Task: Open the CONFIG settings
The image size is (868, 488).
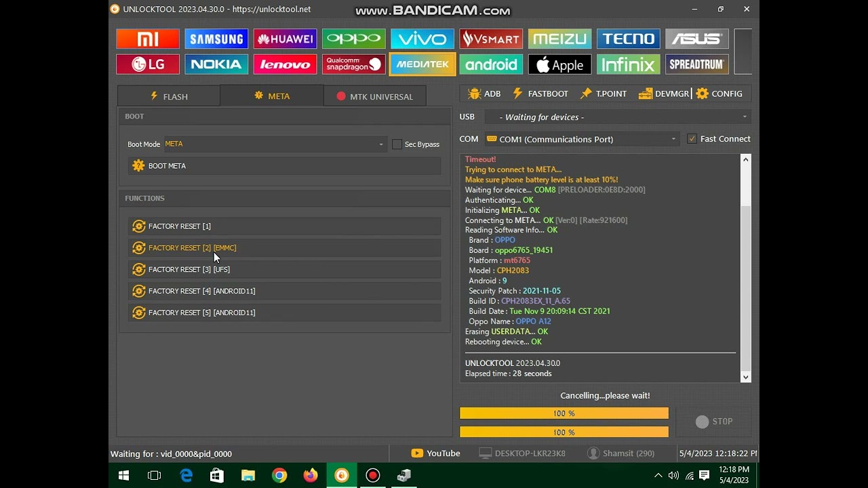Action: coord(719,94)
